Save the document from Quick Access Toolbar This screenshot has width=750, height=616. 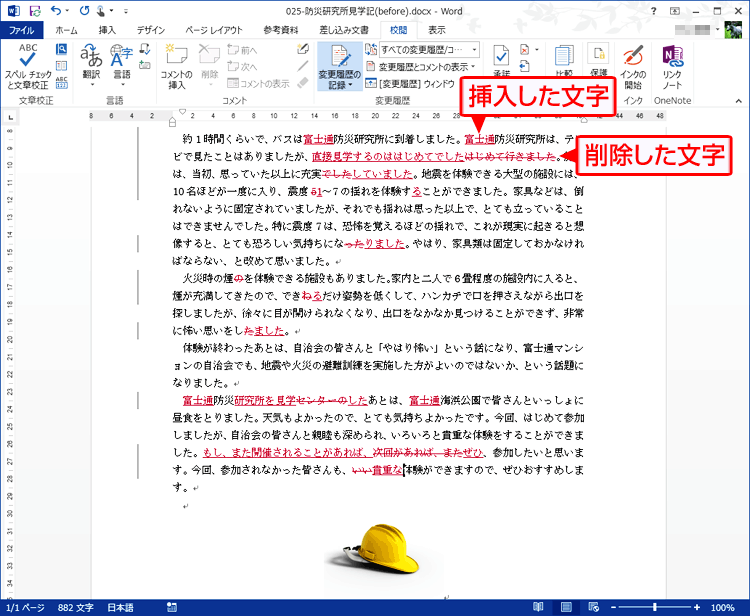[35, 11]
